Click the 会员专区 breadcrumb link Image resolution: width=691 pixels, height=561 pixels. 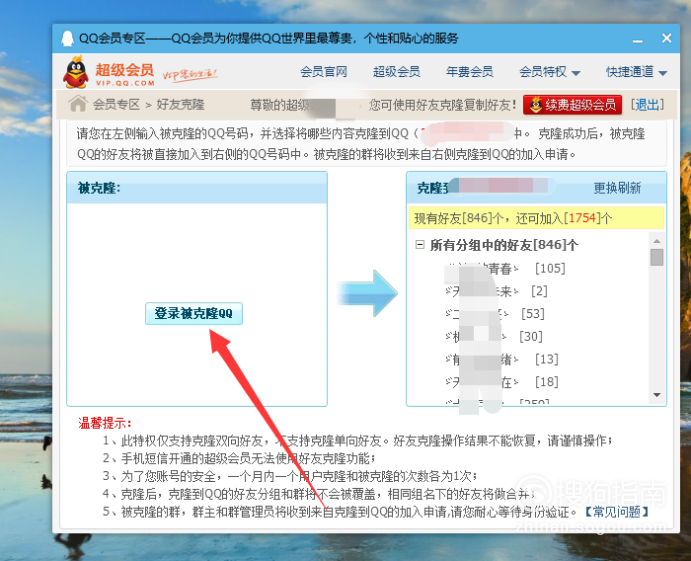point(116,104)
